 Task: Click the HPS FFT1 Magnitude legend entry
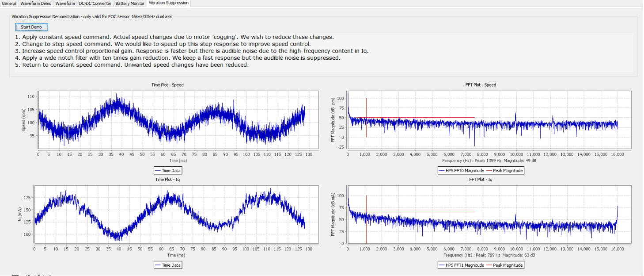coord(462,265)
